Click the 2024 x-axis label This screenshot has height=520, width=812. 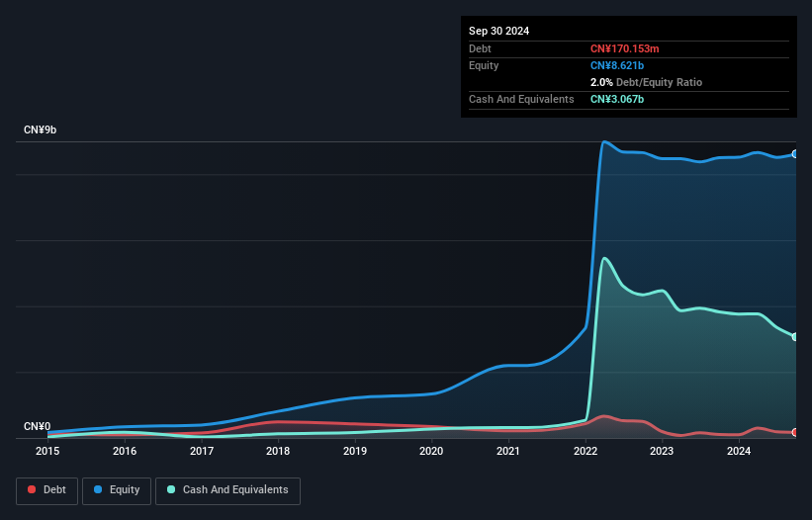point(739,451)
